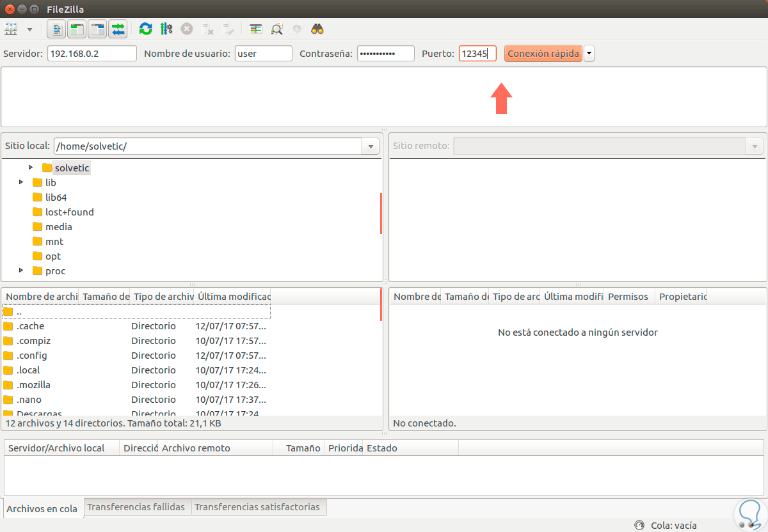Click the Puerto field showing 12345
The height and width of the screenshot is (532, 768).
pos(478,54)
